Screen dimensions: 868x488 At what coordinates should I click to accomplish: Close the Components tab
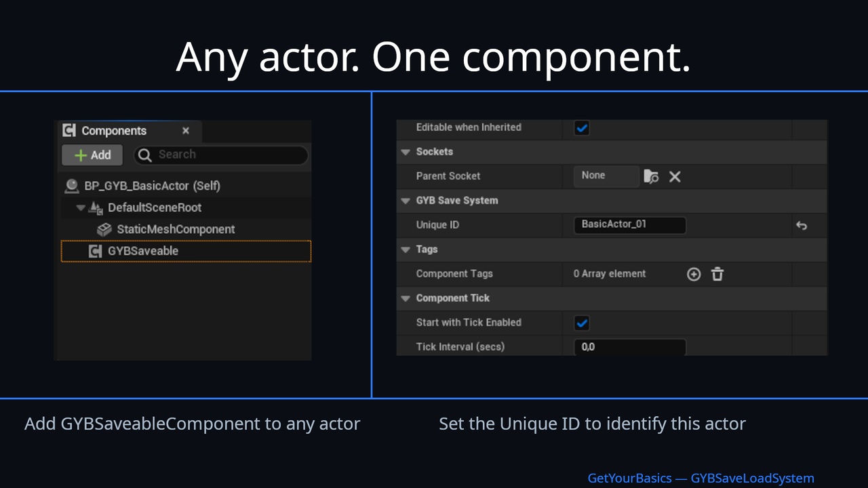[x=186, y=131]
